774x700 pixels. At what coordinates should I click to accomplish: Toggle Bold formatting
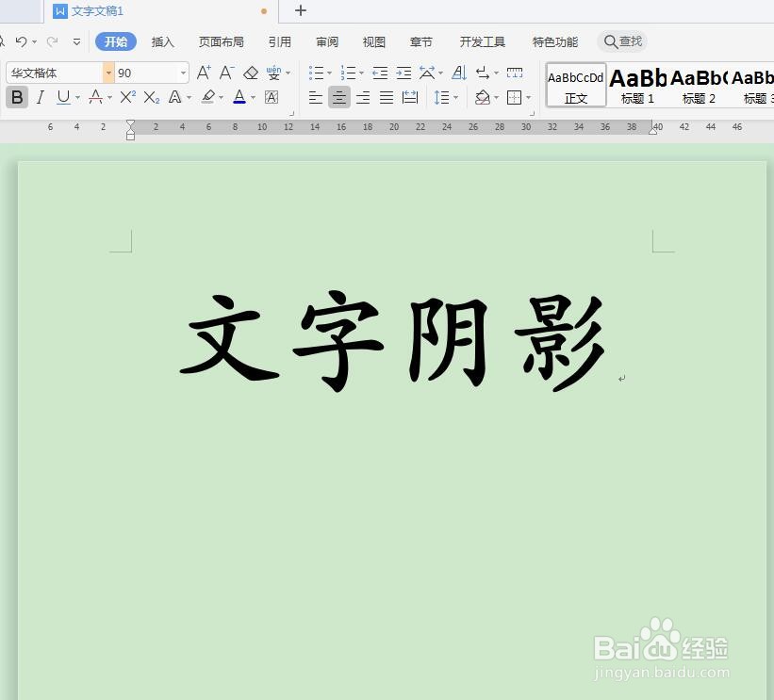17,97
